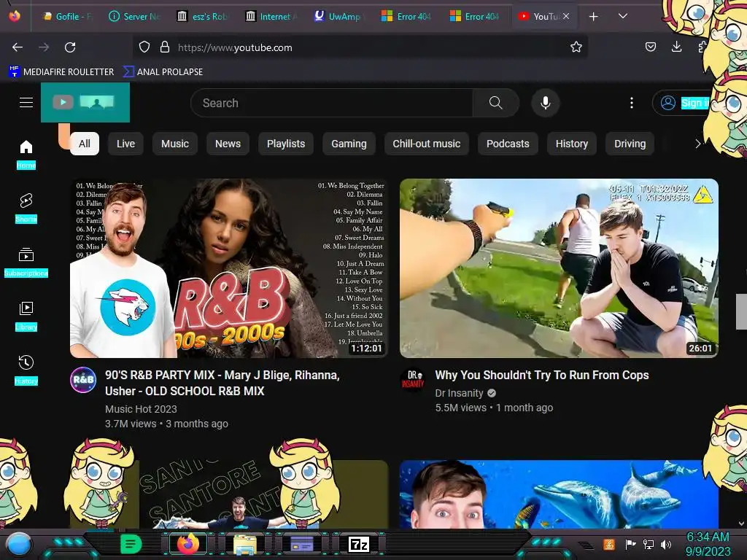Open Music Hot 2023 channel avatar

83,380
